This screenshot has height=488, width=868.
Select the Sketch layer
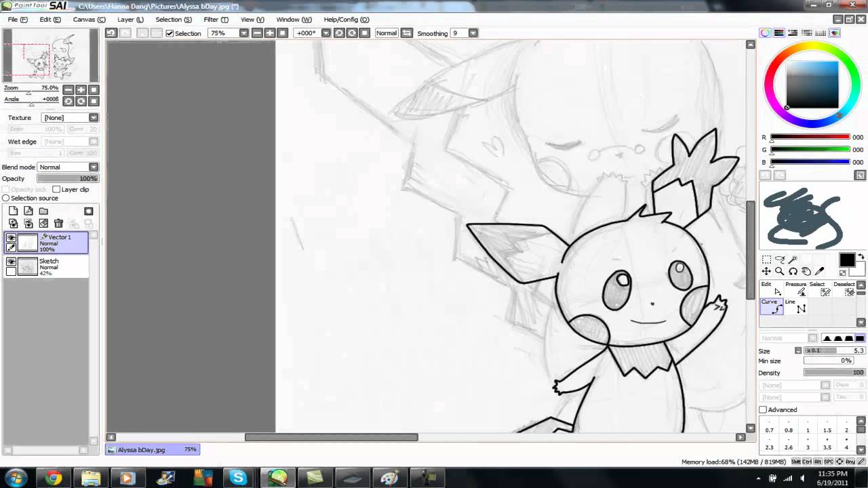[x=47, y=267]
